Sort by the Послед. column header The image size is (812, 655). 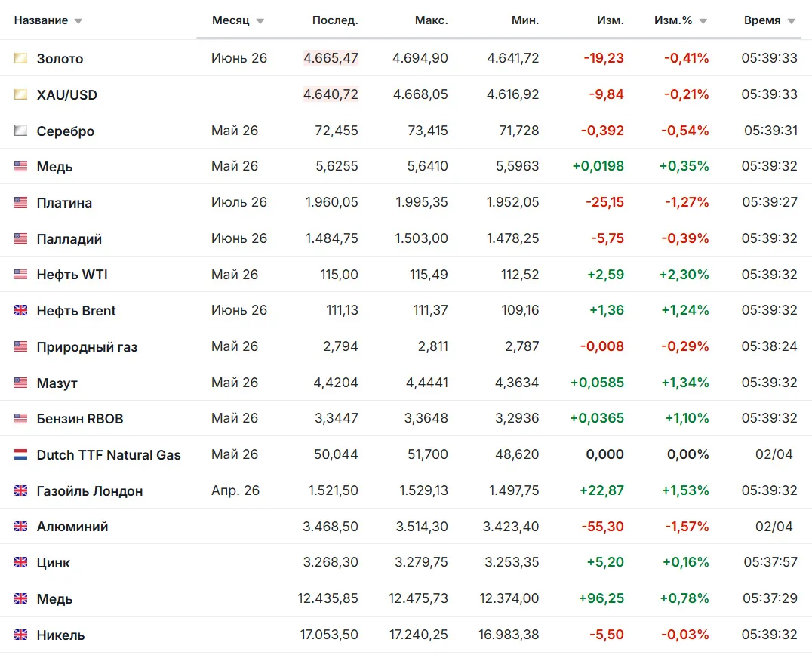(x=335, y=20)
